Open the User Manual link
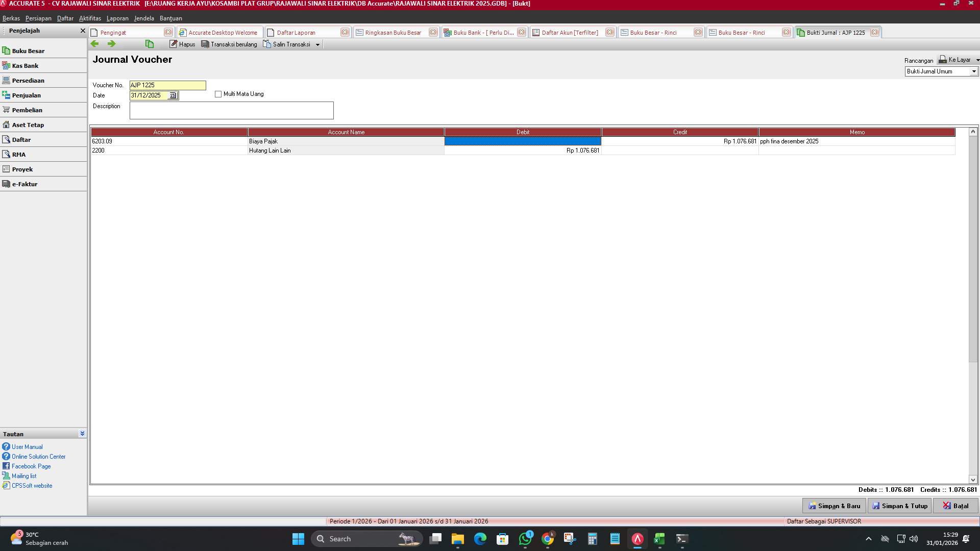 click(26, 446)
